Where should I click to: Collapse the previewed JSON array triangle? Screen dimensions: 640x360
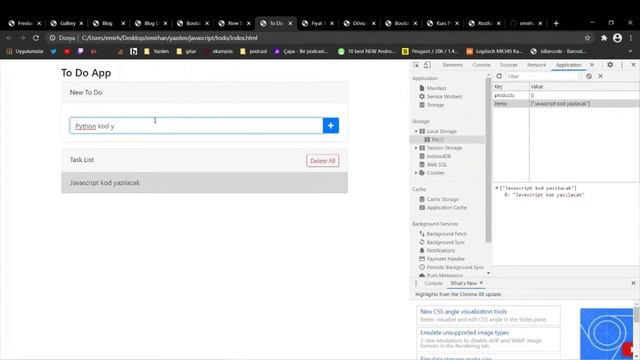point(497,189)
